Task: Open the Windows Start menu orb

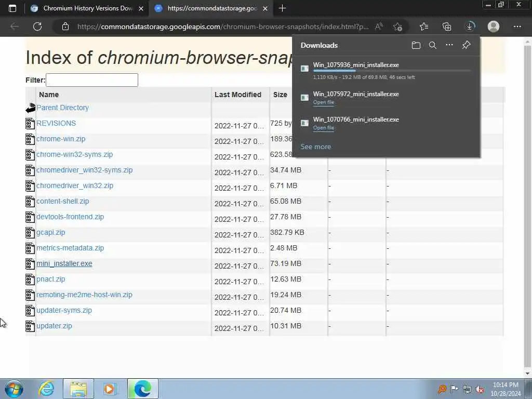Action: tap(14, 389)
